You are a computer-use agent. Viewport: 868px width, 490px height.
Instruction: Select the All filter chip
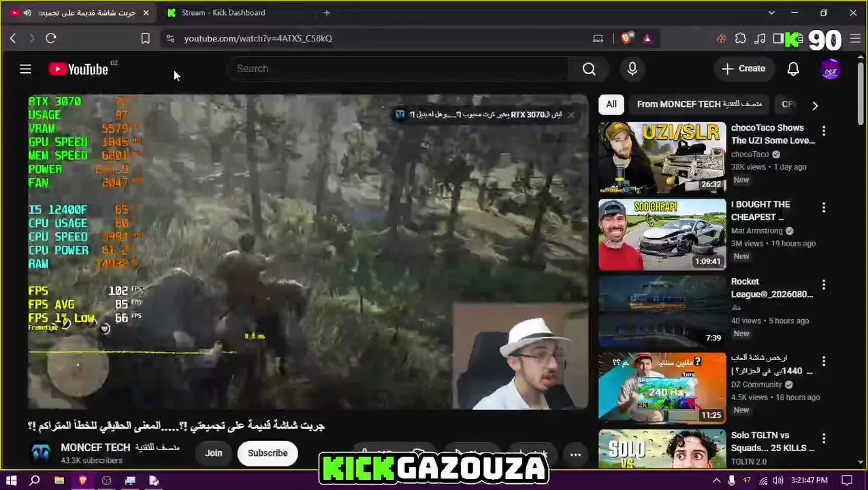611,104
